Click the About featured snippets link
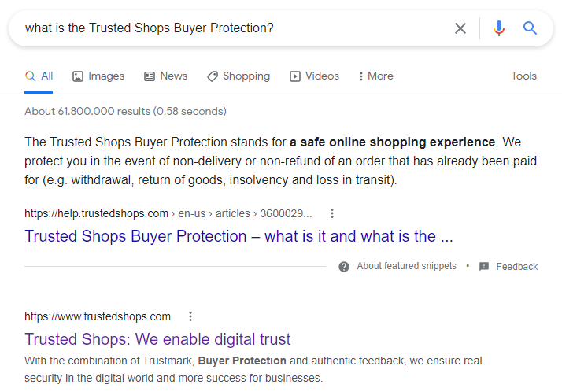 pyautogui.click(x=406, y=266)
